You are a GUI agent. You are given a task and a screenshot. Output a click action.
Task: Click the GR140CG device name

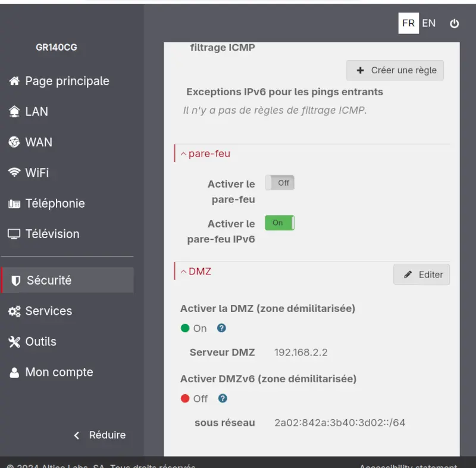point(57,48)
